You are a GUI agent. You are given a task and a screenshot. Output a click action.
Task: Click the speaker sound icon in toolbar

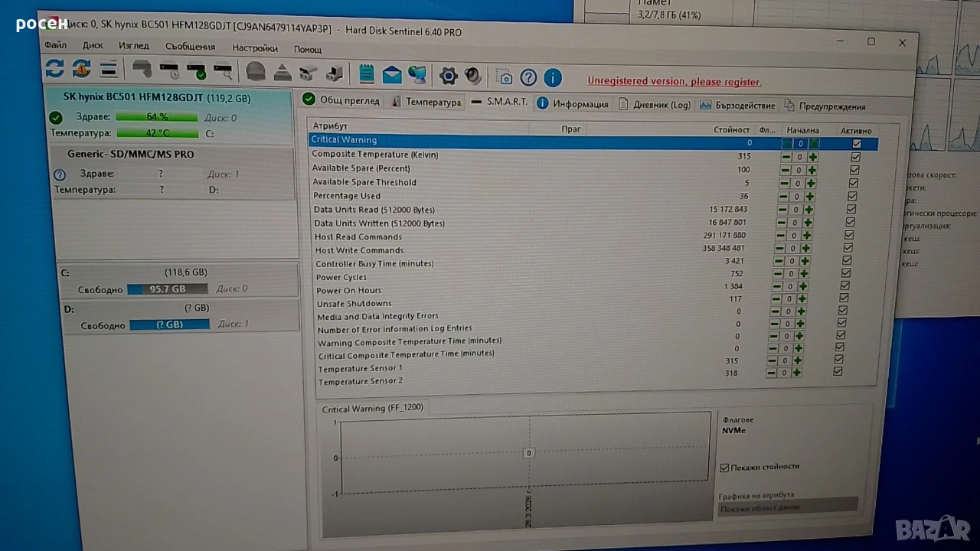click(x=473, y=76)
